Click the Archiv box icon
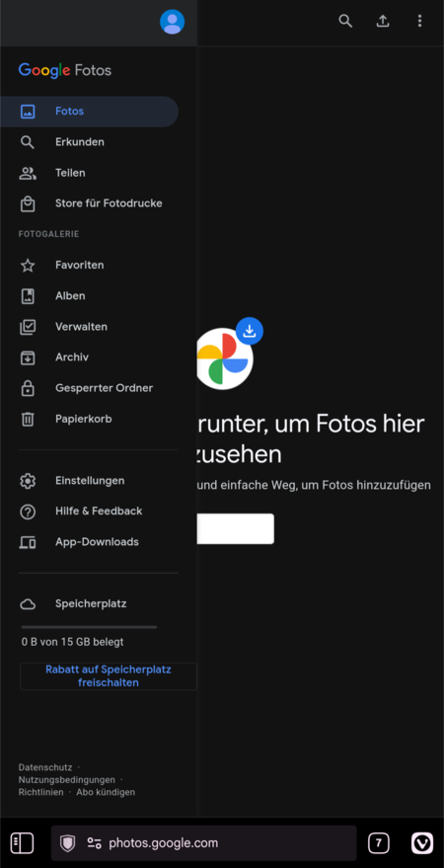The width and height of the screenshot is (444, 868). tap(28, 357)
